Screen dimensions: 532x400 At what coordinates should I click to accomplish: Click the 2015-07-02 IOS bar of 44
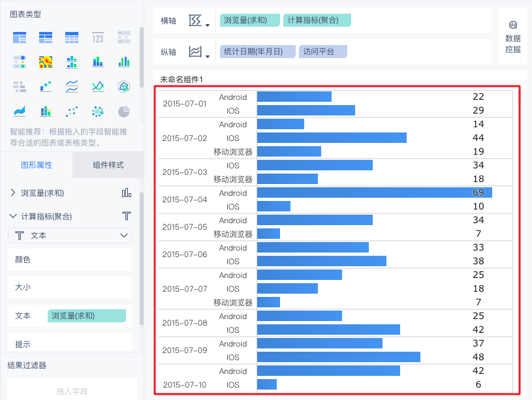pos(332,138)
